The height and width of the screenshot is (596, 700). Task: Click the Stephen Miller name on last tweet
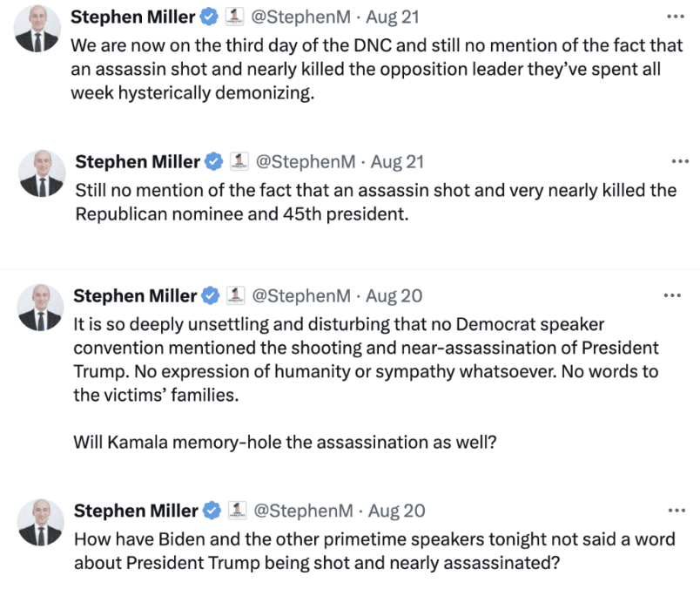(136, 511)
